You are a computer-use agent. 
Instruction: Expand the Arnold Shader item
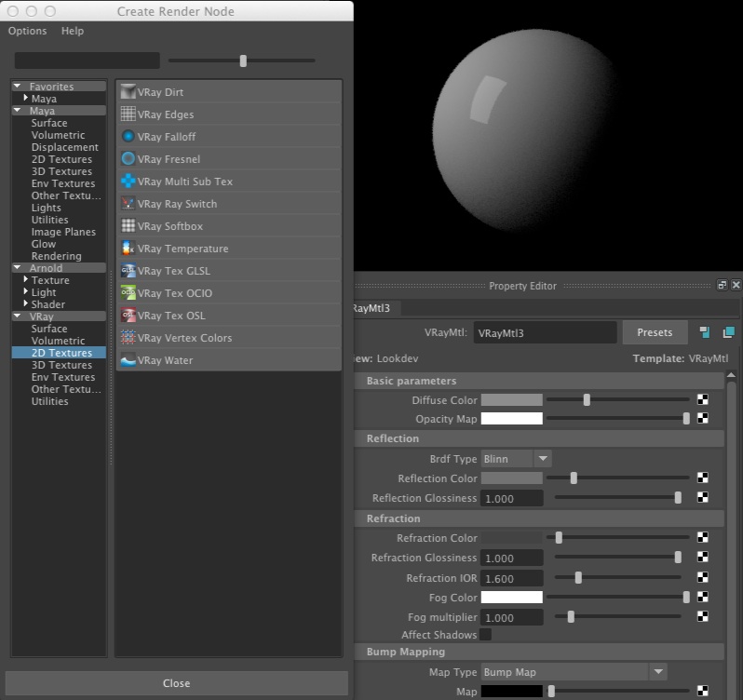click(x=26, y=303)
